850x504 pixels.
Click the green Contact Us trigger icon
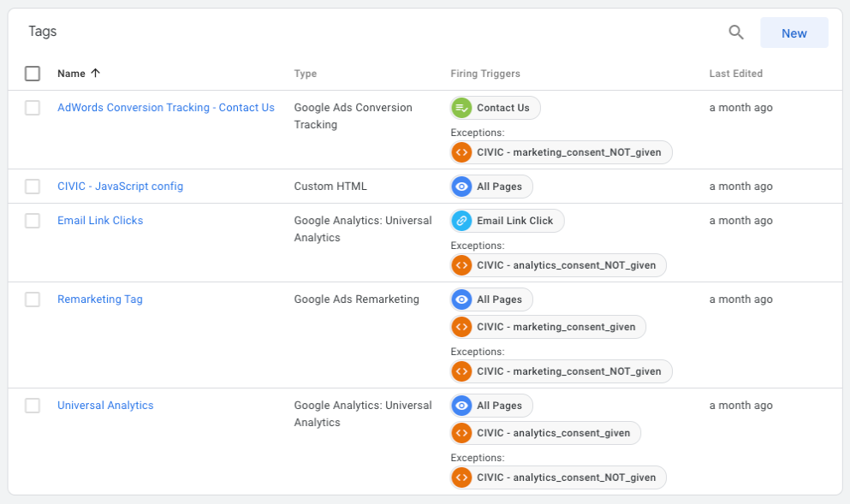click(x=462, y=108)
